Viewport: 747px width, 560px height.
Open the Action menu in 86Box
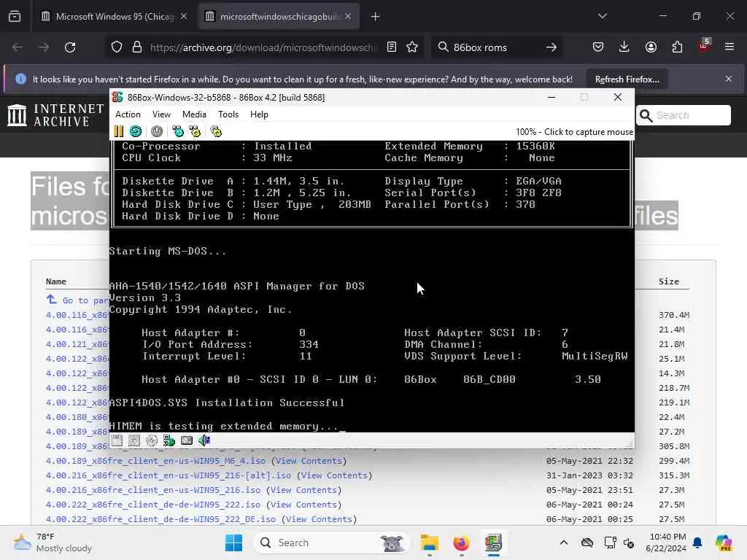click(128, 114)
